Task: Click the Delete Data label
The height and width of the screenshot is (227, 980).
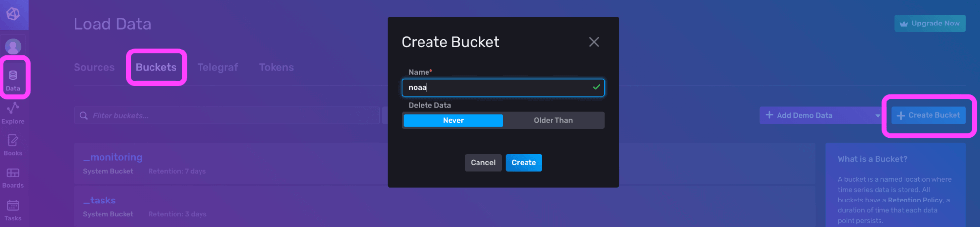Action: [429, 105]
